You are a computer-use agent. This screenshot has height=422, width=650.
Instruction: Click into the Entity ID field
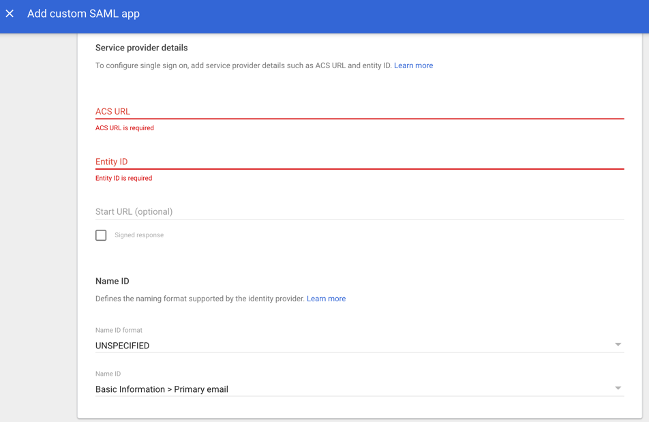(359, 162)
